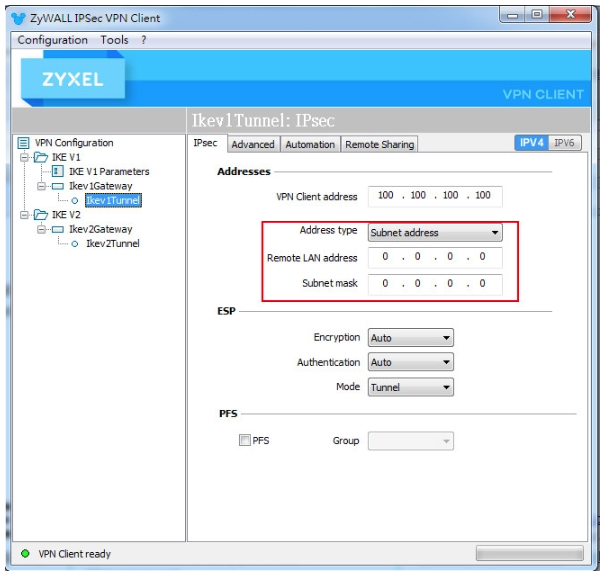Viewport: 609px width, 578px height.
Task: Collapse the IKE V1 tree branch
Action: point(24,157)
